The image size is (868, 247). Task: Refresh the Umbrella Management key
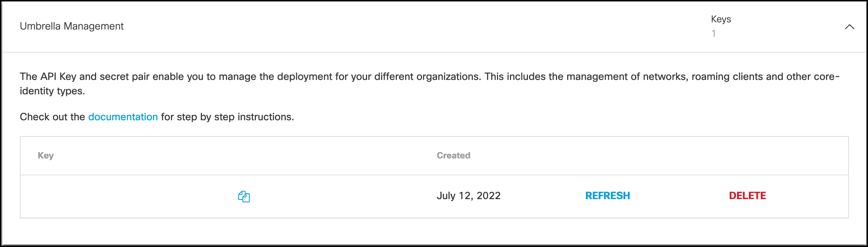[x=607, y=196]
